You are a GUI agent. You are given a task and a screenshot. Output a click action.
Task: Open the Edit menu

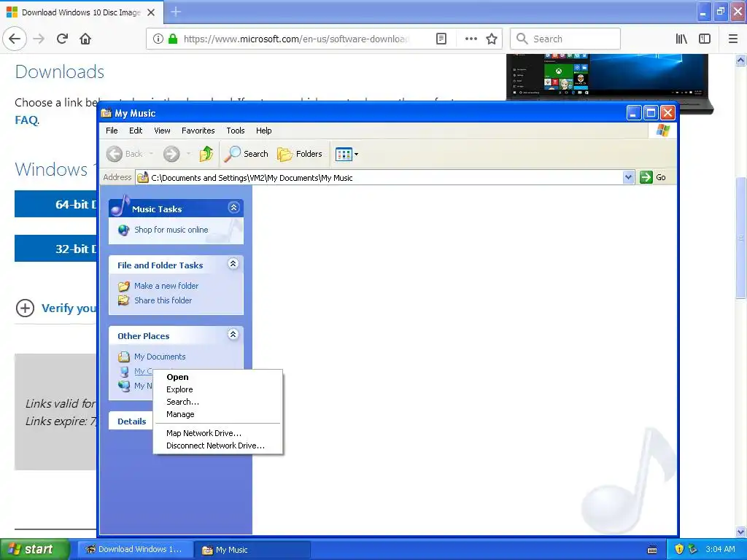[x=136, y=131]
